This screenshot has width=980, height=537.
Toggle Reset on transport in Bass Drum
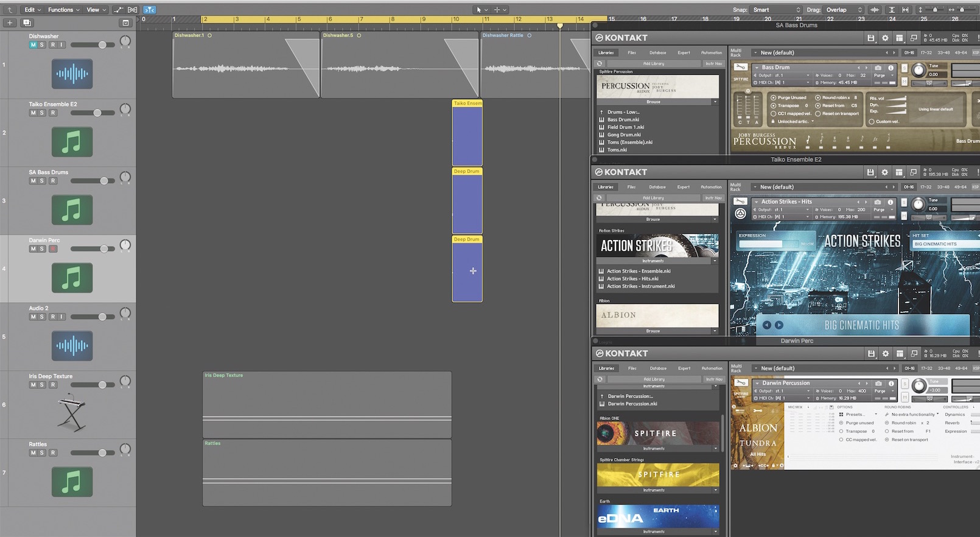817,113
